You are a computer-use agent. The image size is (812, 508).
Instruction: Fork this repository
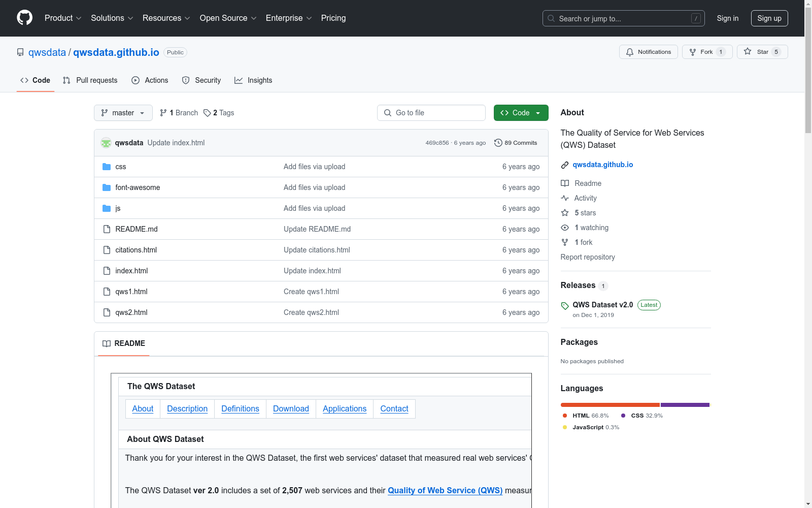tap(706, 52)
